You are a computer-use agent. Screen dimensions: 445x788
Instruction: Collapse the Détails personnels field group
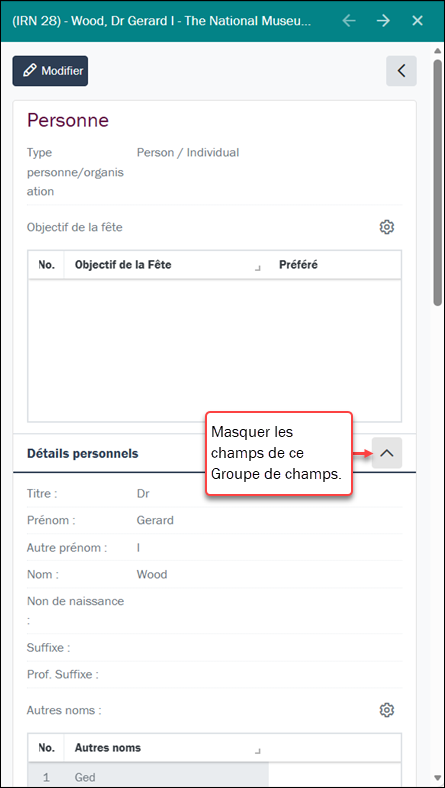click(387, 453)
